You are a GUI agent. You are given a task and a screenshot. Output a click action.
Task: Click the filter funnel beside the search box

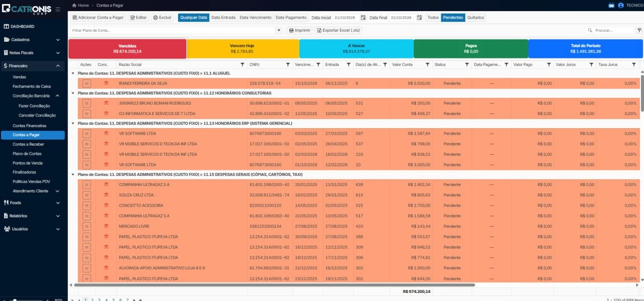tap(639, 30)
